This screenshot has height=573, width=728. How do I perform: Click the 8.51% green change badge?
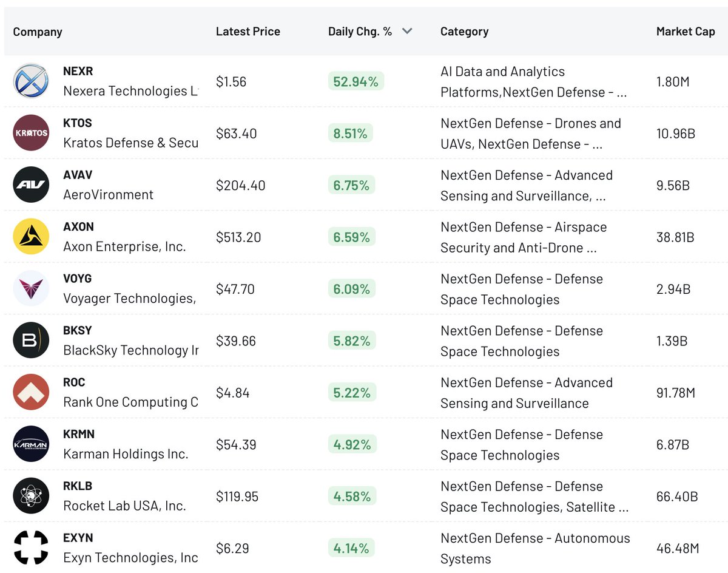click(x=351, y=134)
